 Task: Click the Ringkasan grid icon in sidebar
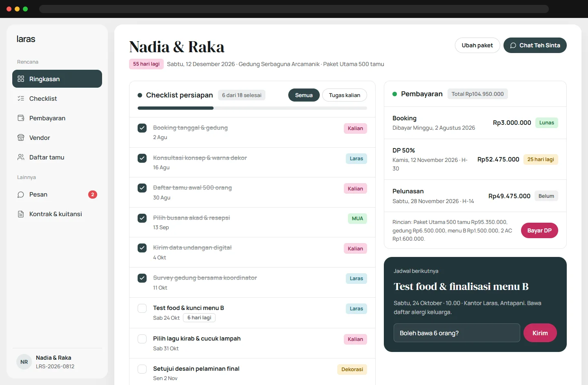[21, 79]
